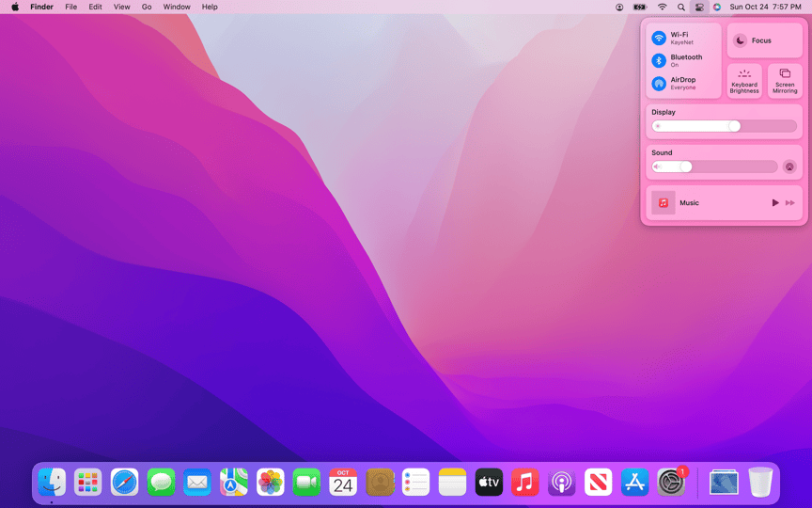This screenshot has height=508, width=812.
Task: Expand the Display module via its label
Action: [664, 112]
